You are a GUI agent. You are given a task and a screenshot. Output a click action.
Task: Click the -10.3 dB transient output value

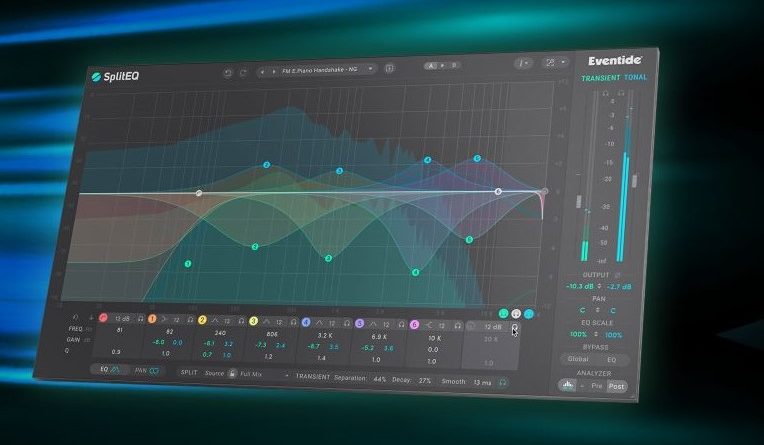pyautogui.click(x=580, y=286)
